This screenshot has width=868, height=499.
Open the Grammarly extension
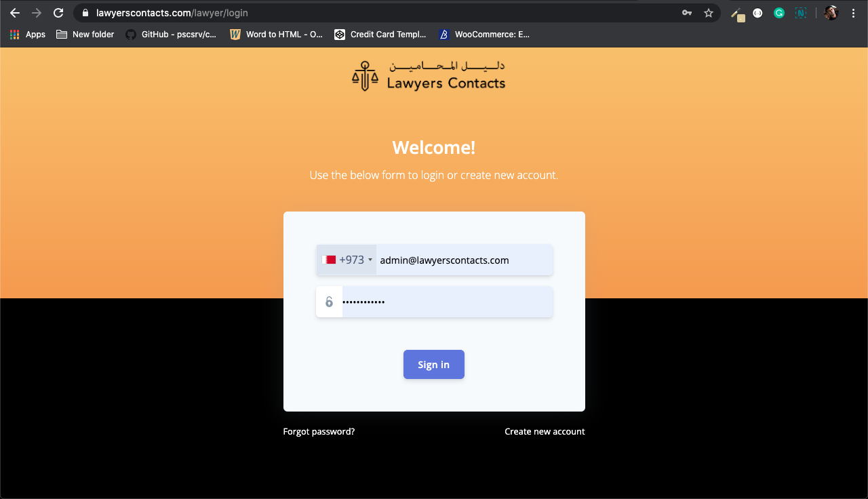coord(779,13)
